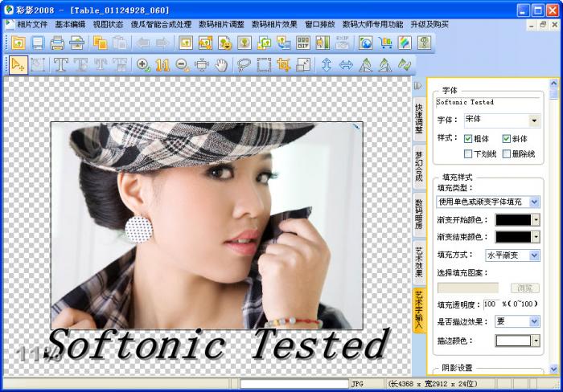Open the 渐变结束颜色 color dropdown arrow
Screen dimensions: 563x392
(536, 237)
